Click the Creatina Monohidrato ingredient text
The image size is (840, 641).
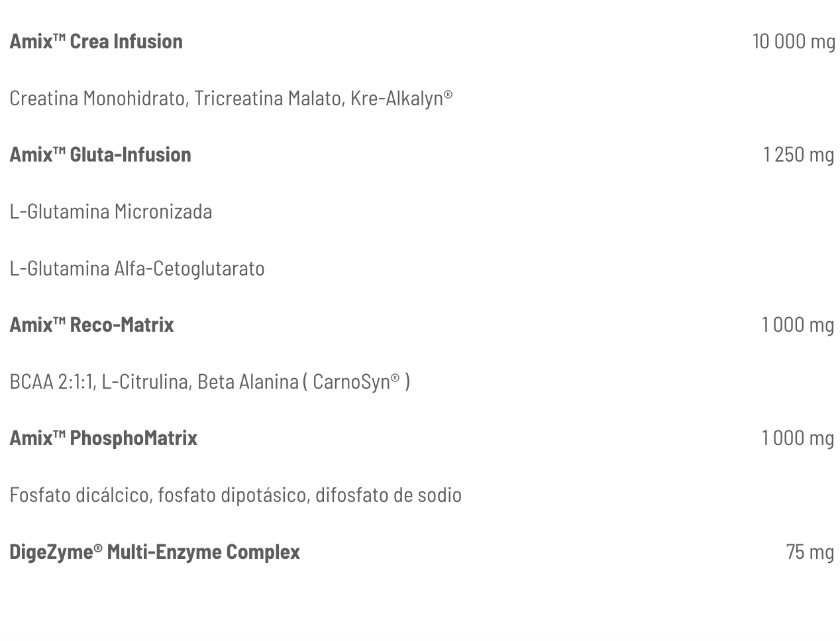coord(98,98)
